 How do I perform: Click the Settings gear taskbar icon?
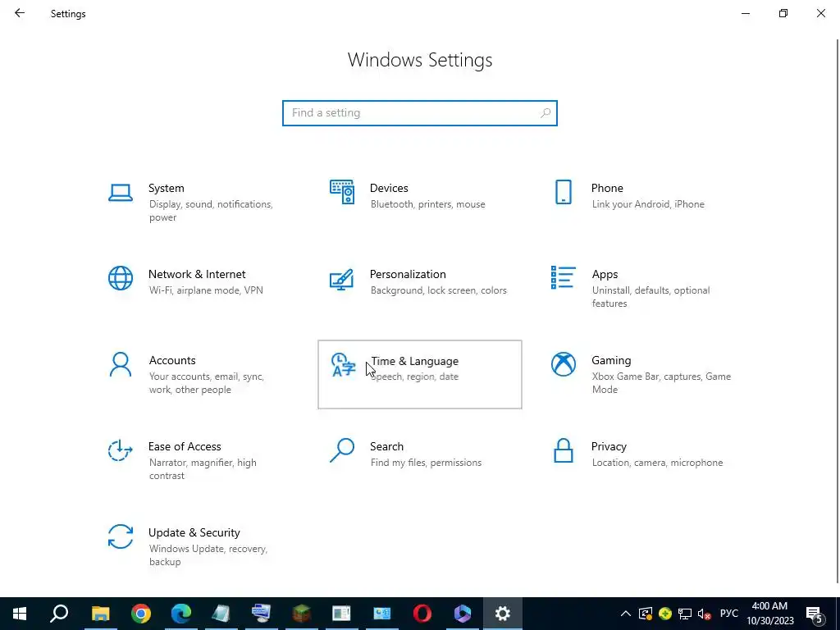click(x=503, y=614)
